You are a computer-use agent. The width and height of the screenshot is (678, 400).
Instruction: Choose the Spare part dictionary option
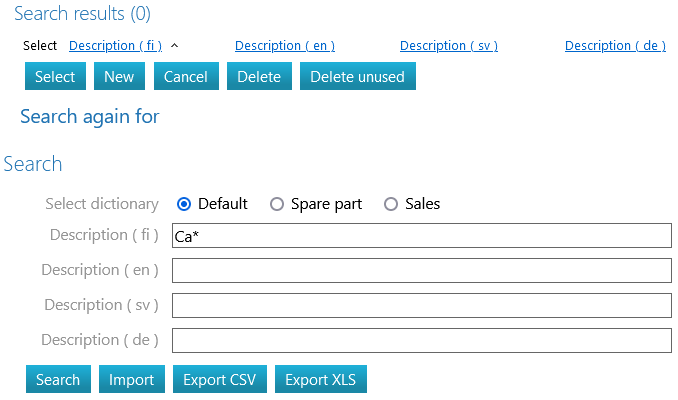277,204
